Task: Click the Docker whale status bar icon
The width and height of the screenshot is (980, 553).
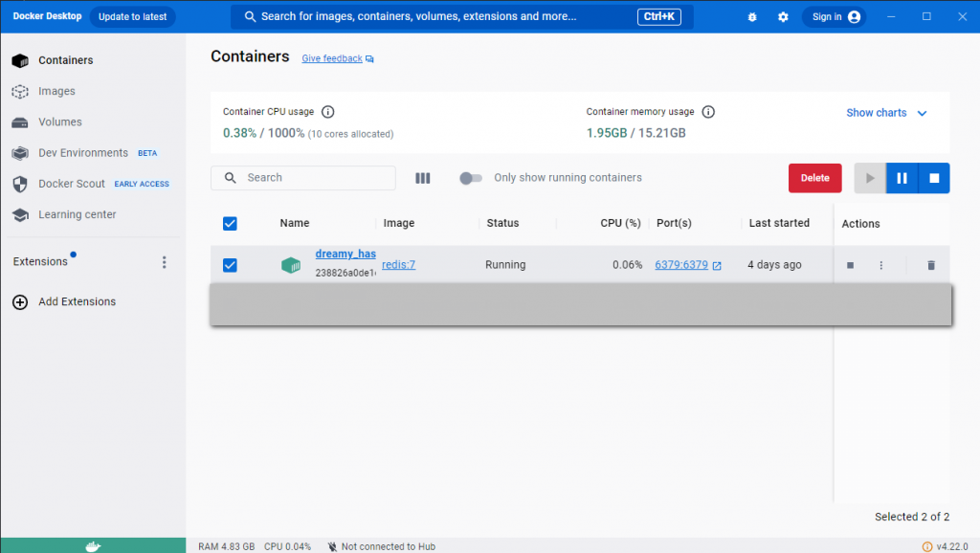Action: (93, 546)
